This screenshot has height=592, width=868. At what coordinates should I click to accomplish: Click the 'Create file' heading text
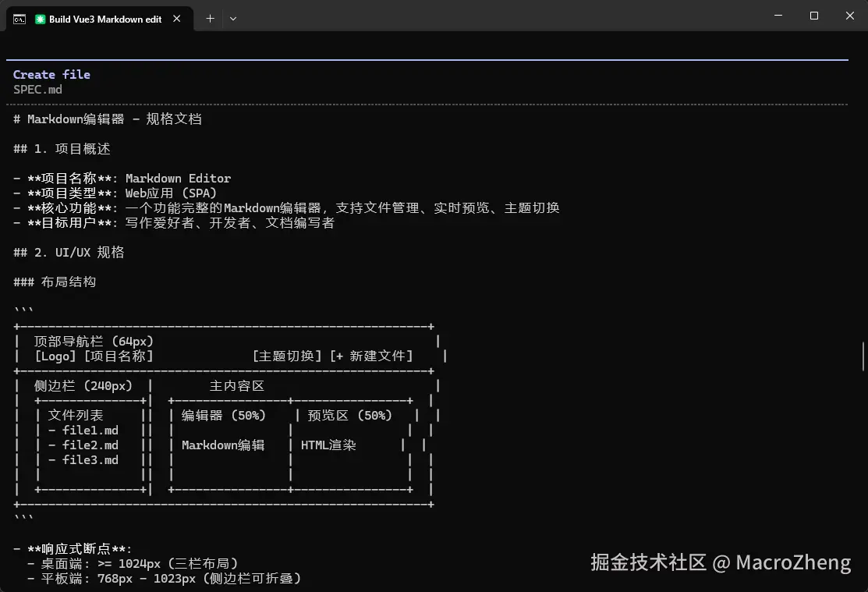tap(51, 74)
